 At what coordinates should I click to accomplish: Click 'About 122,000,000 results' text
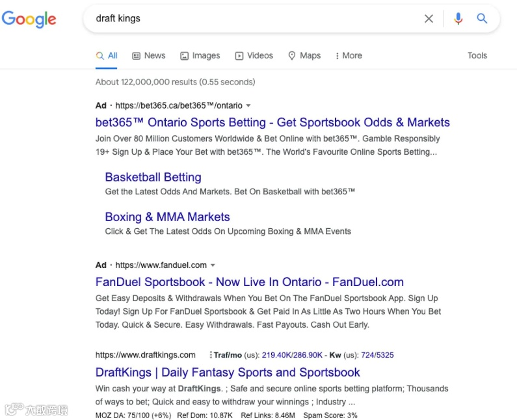(x=146, y=82)
